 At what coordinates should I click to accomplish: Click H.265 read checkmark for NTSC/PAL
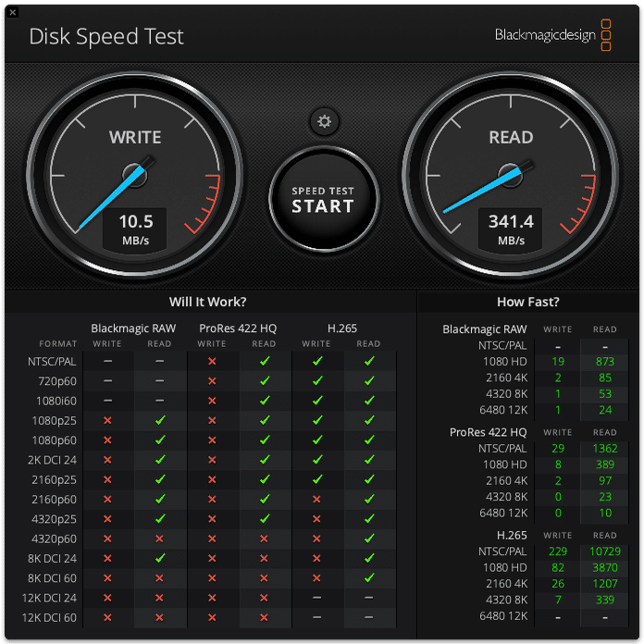click(369, 361)
